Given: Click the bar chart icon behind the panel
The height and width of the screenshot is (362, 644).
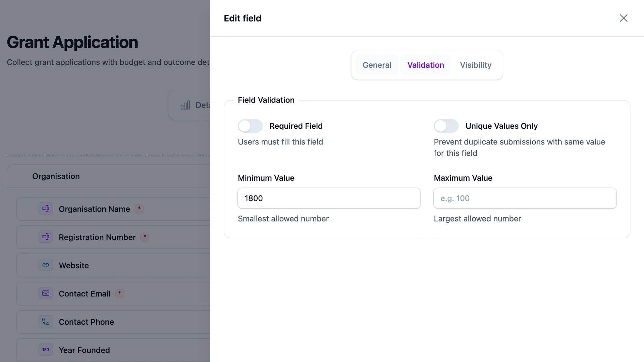Looking at the screenshot, I should tap(185, 105).
